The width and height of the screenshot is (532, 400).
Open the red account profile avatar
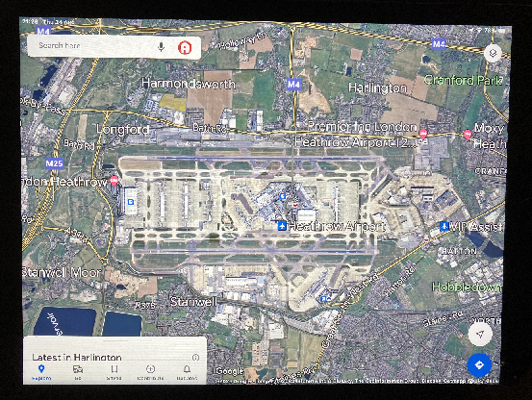[185, 47]
